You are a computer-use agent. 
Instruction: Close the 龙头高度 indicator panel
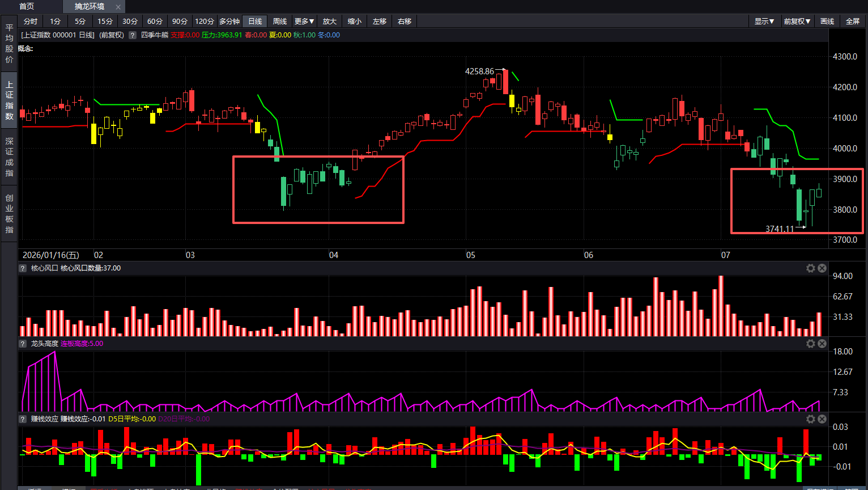tap(822, 344)
